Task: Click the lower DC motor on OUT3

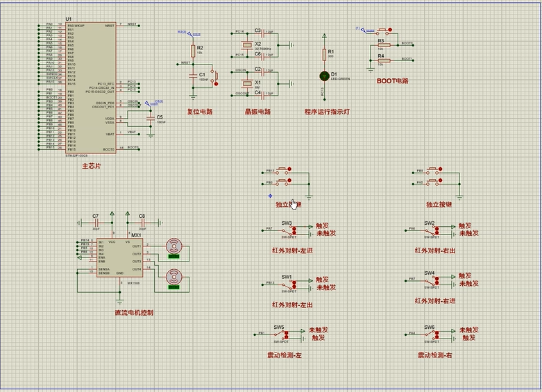Action: [x=173, y=277]
